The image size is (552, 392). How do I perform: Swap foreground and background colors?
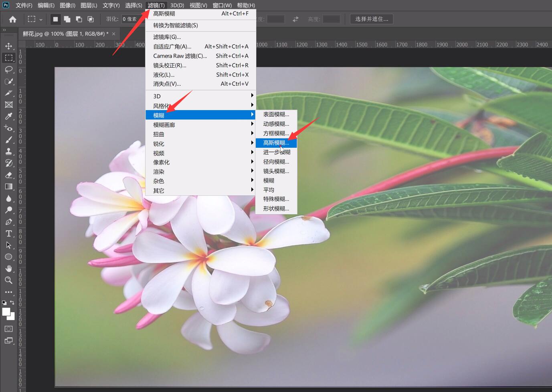pyautogui.click(x=12, y=303)
